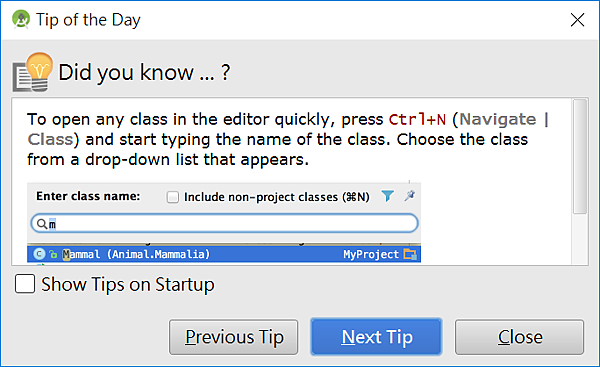Image resolution: width=600 pixels, height=367 pixels.
Task: Click the blue filter funnel icon
Action: [x=387, y=196]
